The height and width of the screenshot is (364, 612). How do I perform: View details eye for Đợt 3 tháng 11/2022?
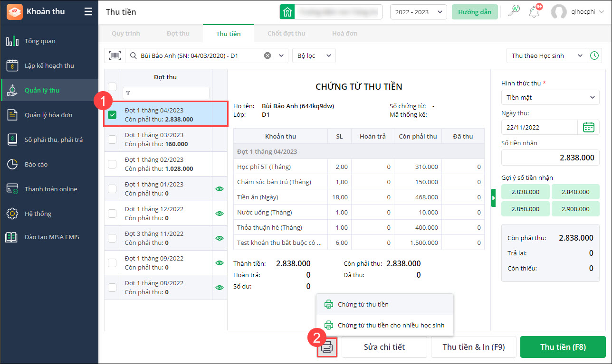click(x=220, y=238)
